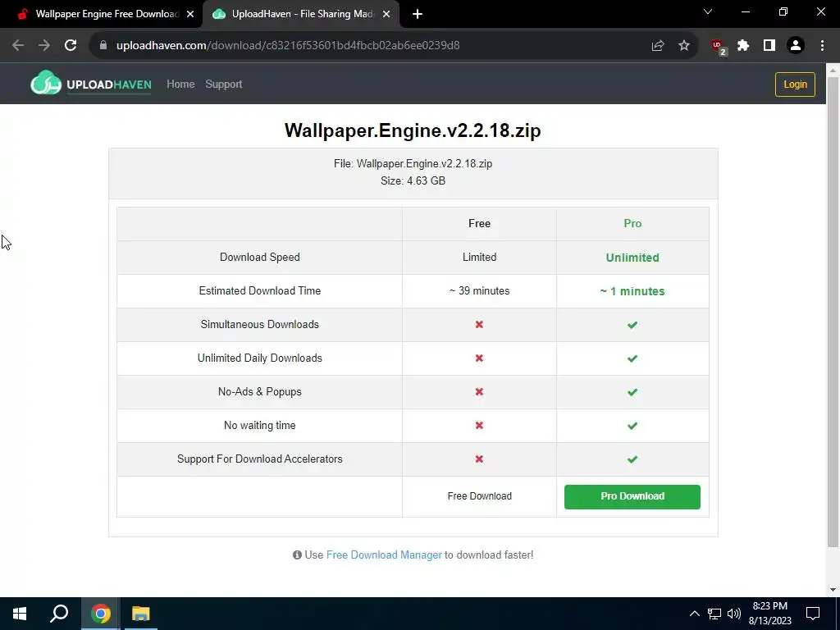Click green check for No-Ads & Popups
Viewport: 840px width, 630px height.
tap(632, 392)
